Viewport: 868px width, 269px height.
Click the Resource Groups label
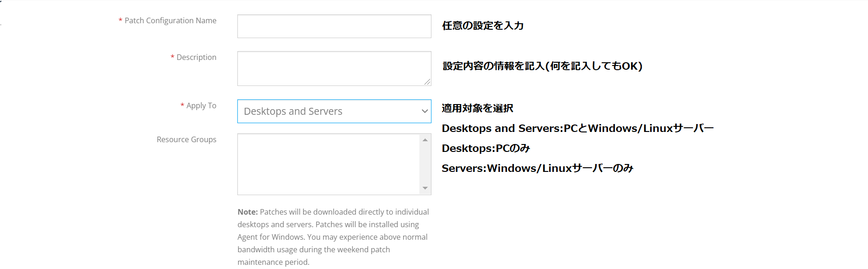click(x=186, y=139)
